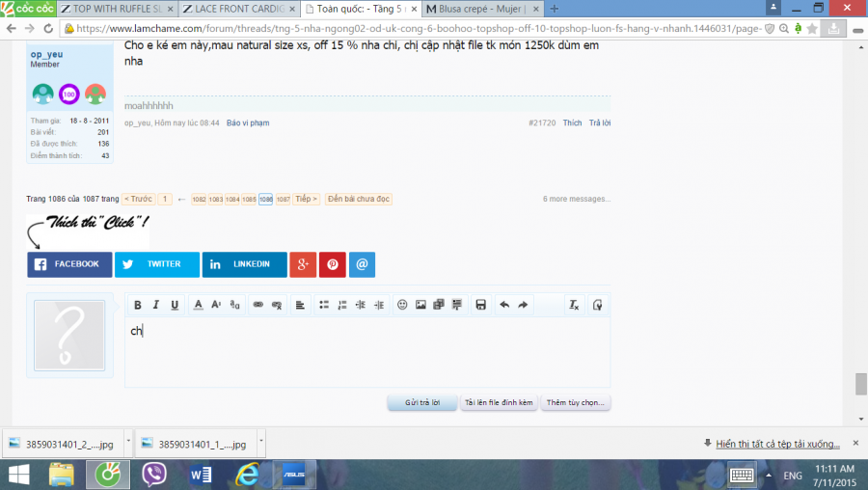Open Viber from the Windows taskbar
Viewport: 868px width, 490px height.
tap(153, 475)
